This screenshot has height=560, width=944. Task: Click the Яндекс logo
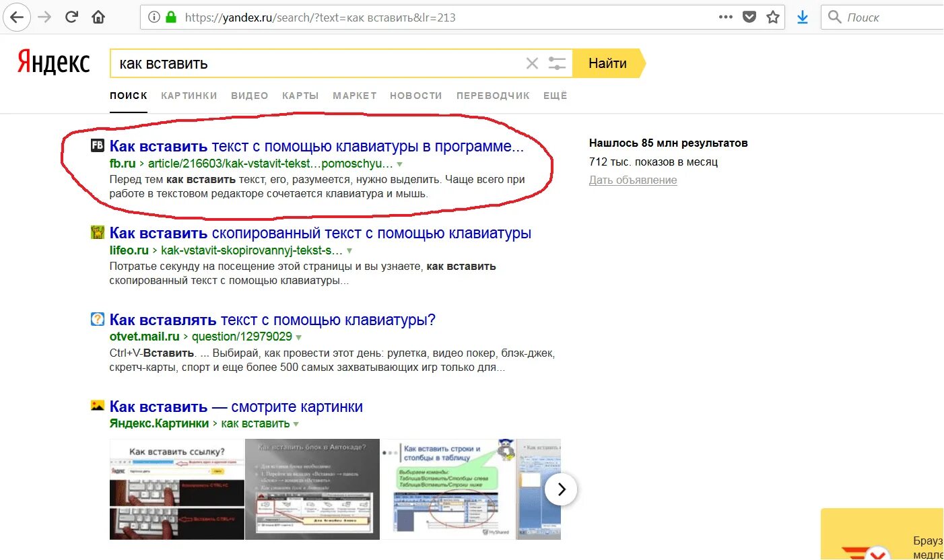coord(53,63)
